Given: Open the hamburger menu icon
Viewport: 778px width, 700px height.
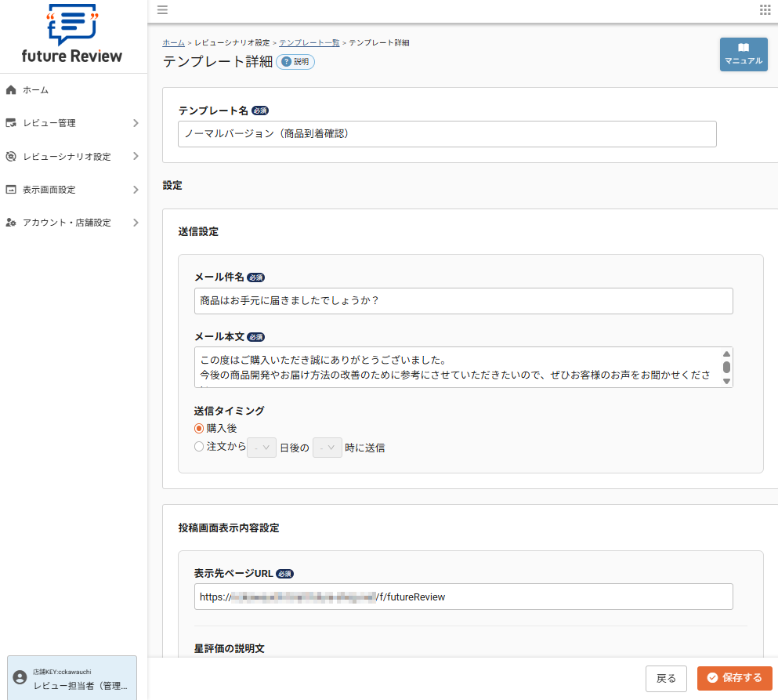Looking at the screenshot, I should [162, 10].
